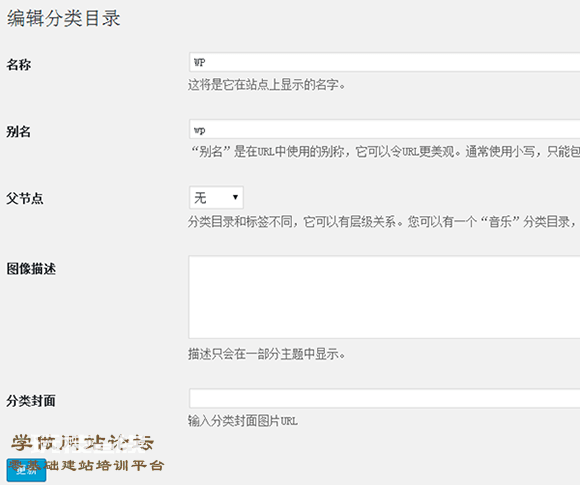Click the 名称 field label
Screen dimensions: 580x485
[x=18, y=65]
